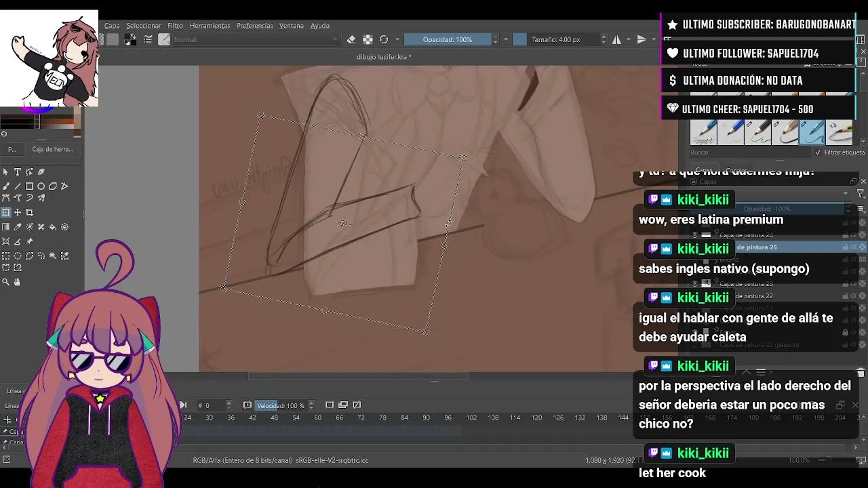This screenshot has height=488, width=868.
Task: Select the fill bucket tool
Action: pos(53,227)
